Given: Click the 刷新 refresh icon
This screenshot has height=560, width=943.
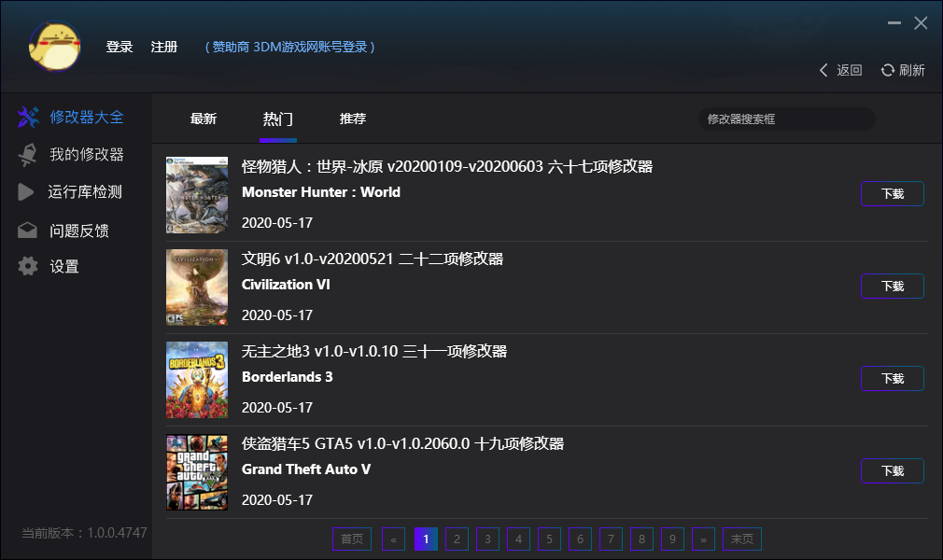Looking at the screenshot, I should pyautogui.click(x=888, y=70).
